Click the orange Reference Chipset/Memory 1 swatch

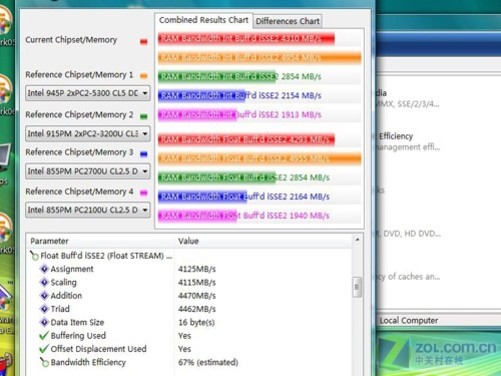tap(144, 76)
